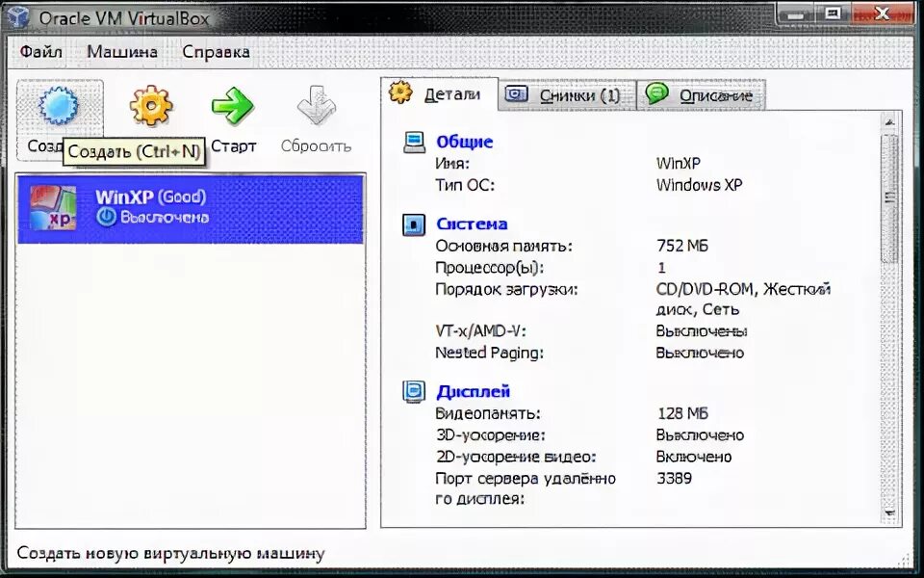Viewport: 924px width, 578px height.
Task: Switch to the Детали tab
Action: tap(440, 93)
